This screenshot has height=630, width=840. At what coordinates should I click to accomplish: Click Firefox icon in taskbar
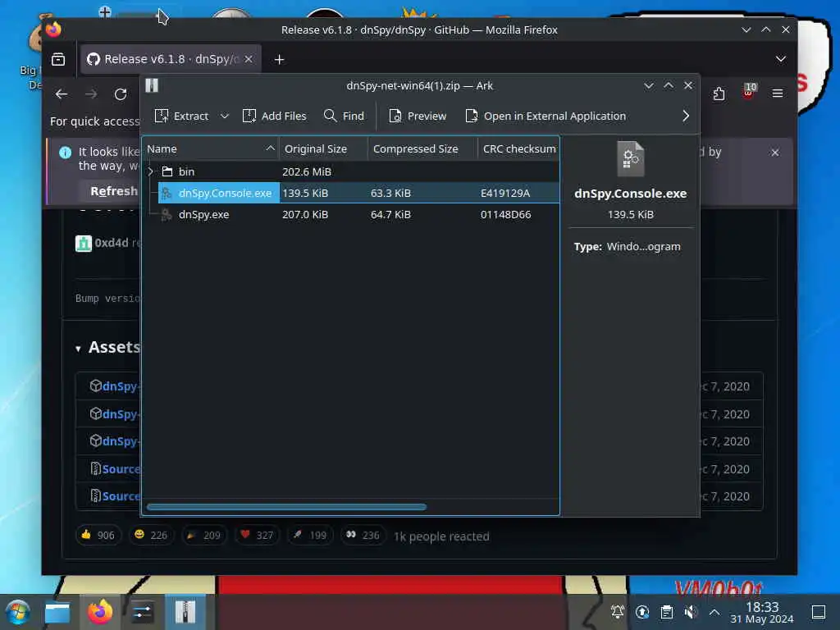tap(100, 612)
